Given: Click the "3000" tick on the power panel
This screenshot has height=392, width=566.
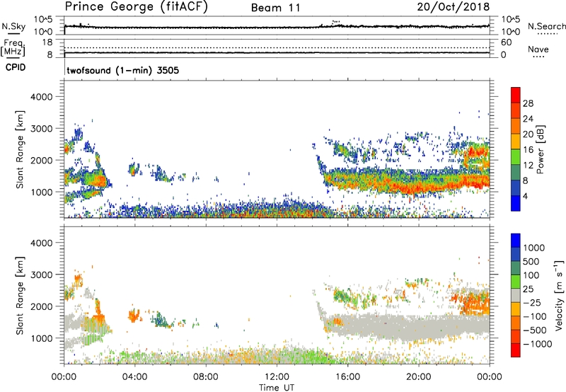Looking at the screenshot, I should [41, 129].
